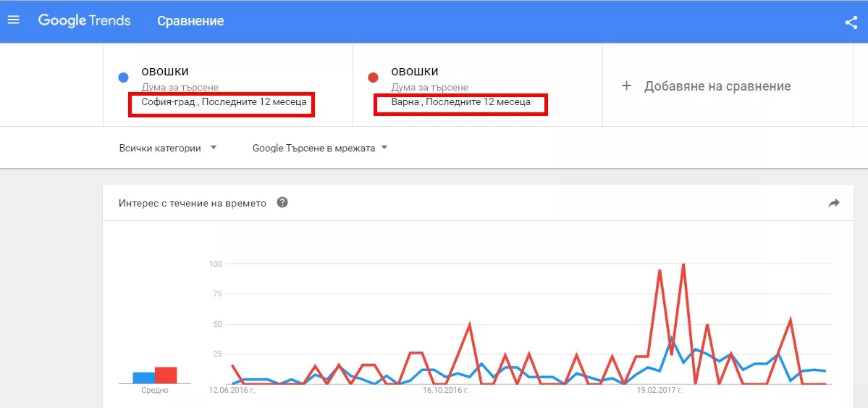This screenshot has height=408, width=868.
Task: Click the red average bar
Action: pos(166,375)
